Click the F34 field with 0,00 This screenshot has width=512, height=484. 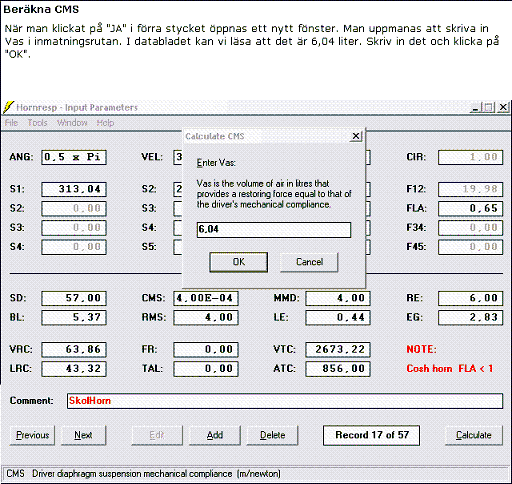tap(470, 228)
